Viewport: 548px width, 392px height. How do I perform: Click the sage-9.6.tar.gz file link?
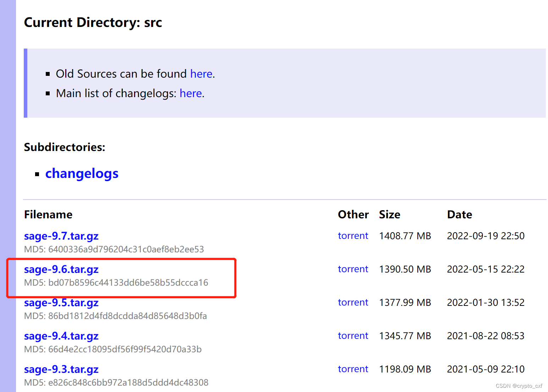61,269
